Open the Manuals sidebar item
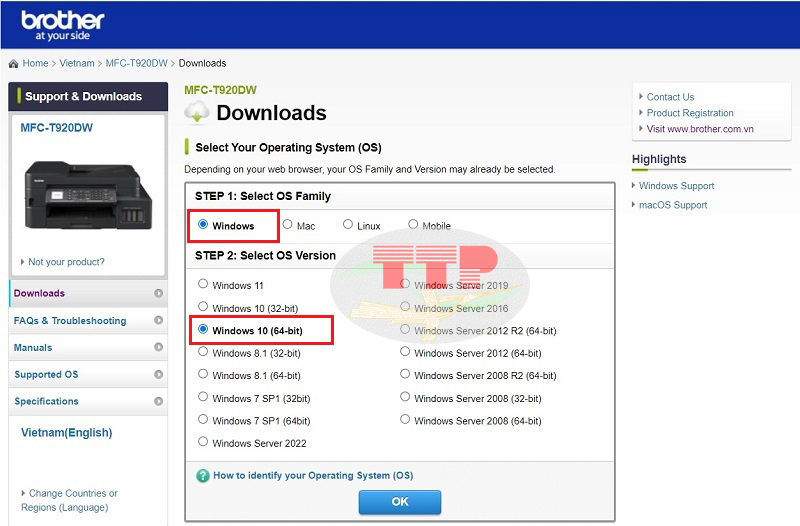The height and width of the screenshot is (526, 800). pyautogui.click(x=88, y=347)
